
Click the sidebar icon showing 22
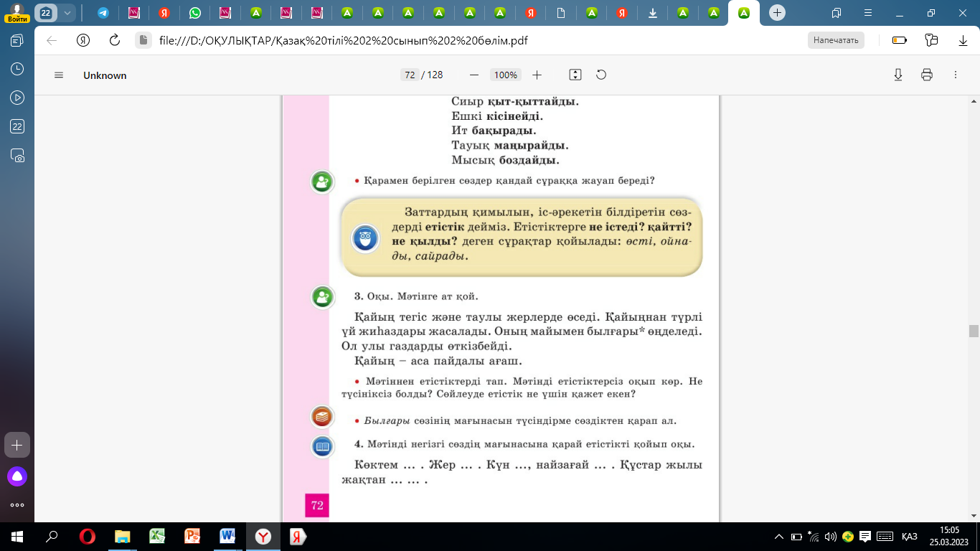(x=17, y=126)
